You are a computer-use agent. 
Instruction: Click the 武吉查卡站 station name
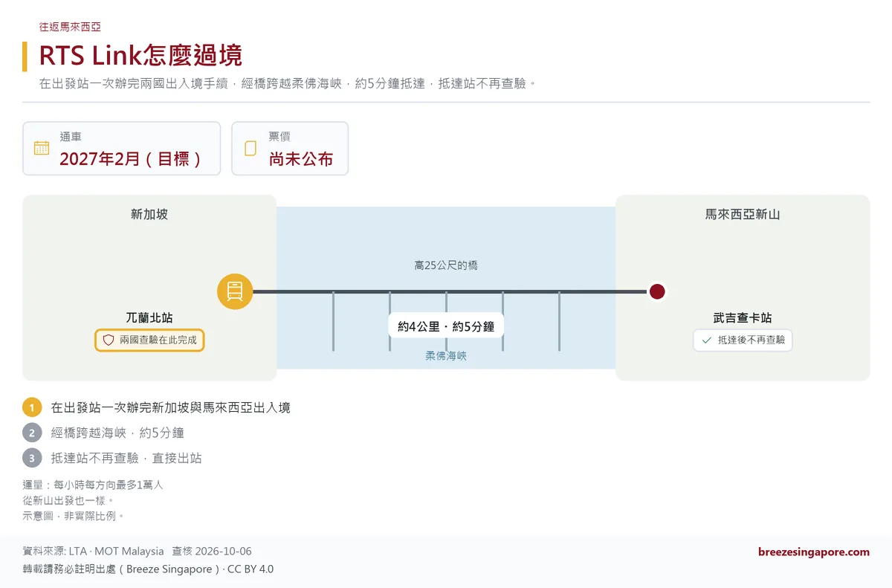(x=743, y=317)
